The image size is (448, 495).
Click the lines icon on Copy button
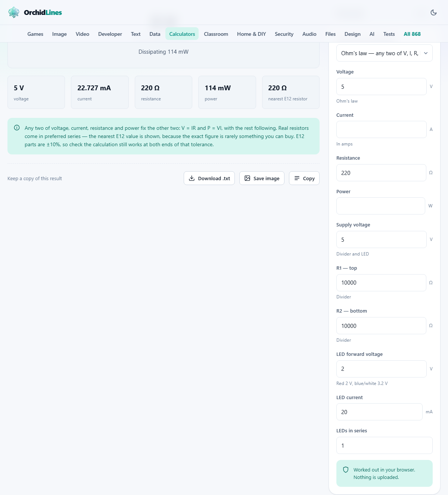pyautogui.click(x=297, y=178)
